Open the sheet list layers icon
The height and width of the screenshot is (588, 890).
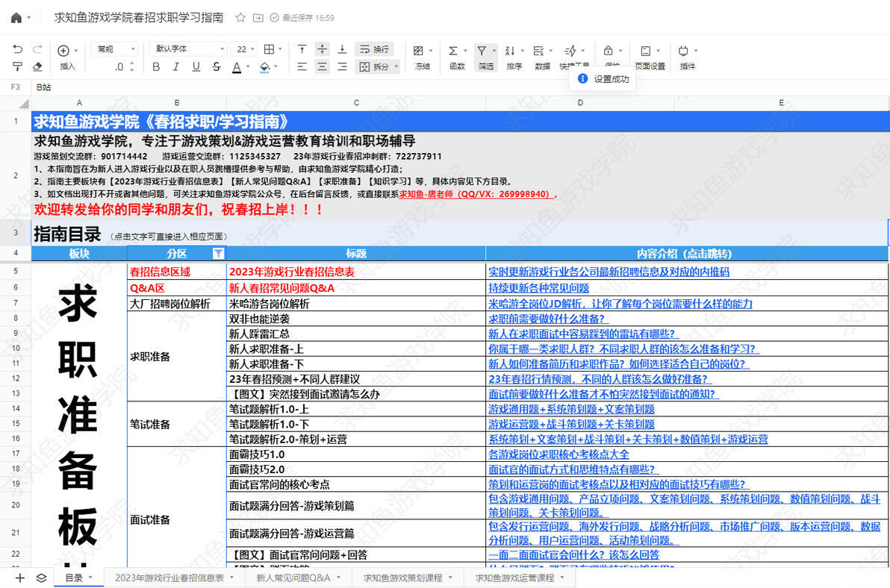pos(41,578)
